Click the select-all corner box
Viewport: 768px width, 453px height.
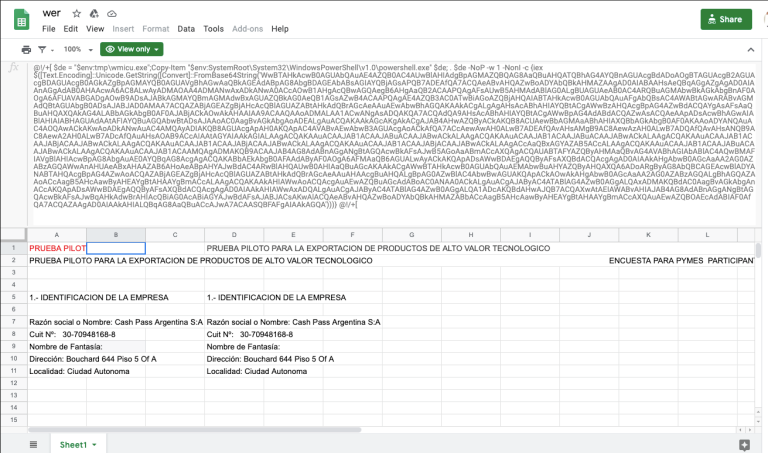point(14,235)
